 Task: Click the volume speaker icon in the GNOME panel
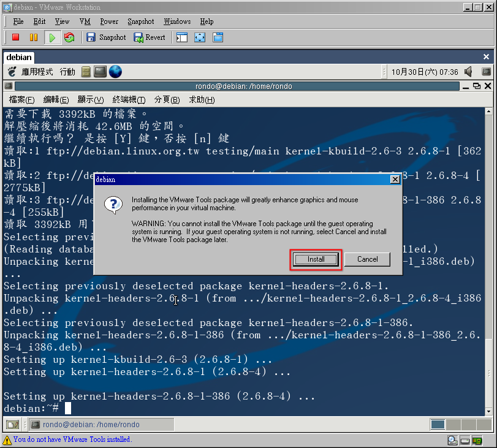(468, 72)
